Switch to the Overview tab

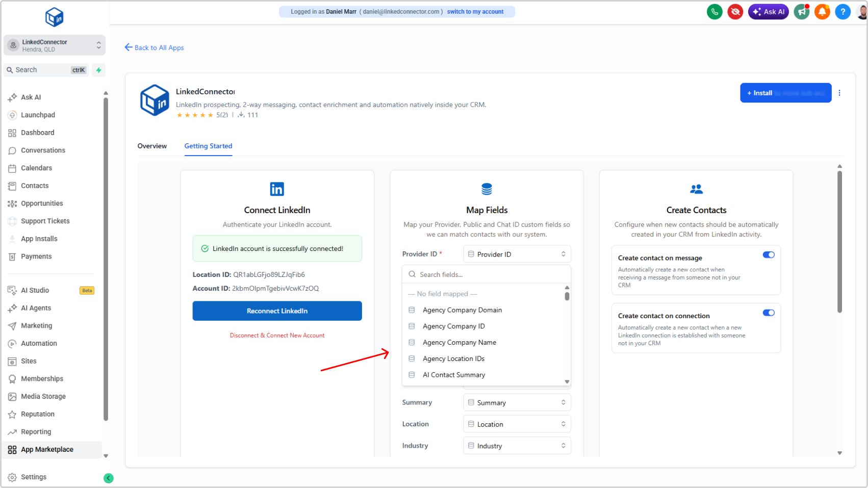click(152, 146)
